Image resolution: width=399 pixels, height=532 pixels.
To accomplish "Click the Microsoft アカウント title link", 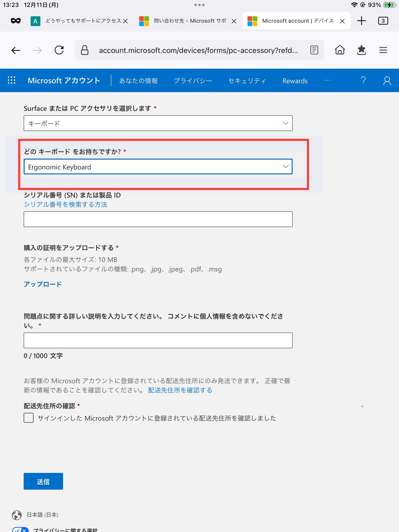I will (x=64, y=81).
